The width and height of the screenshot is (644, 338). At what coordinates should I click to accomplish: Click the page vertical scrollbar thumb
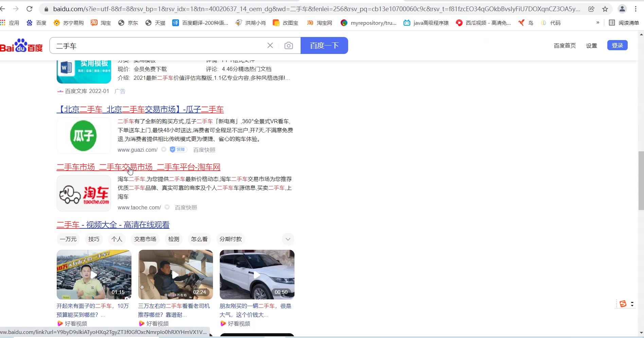(x=641, y=181)
